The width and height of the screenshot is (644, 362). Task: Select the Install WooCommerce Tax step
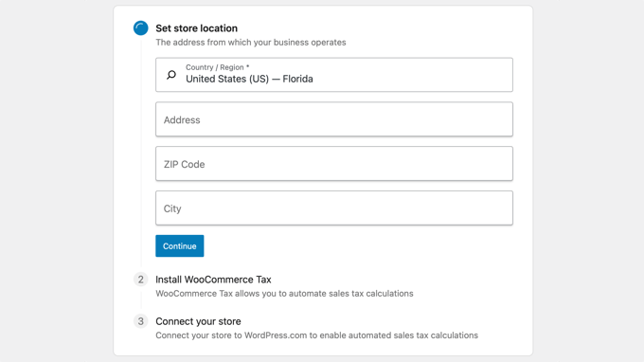coord(213,280)
